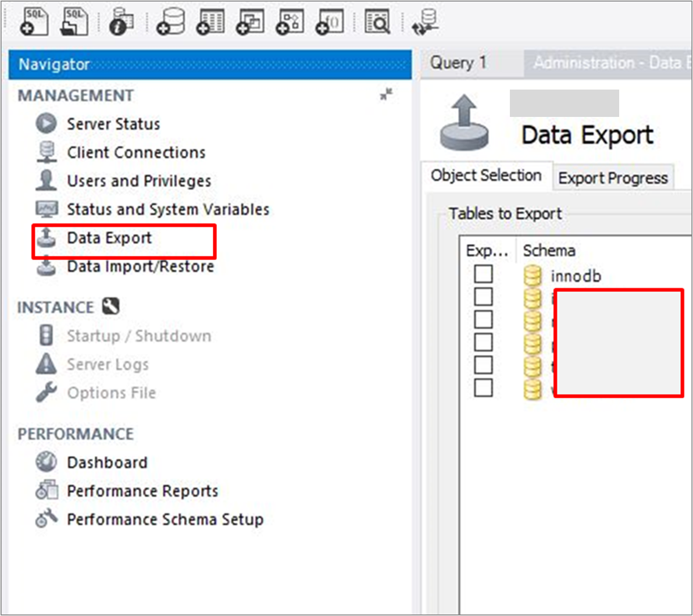Check the last schema export checkbox
Image resolution: width=693 pixels, height=616 pixels.
pyautogui.click(x=484, y=388)
